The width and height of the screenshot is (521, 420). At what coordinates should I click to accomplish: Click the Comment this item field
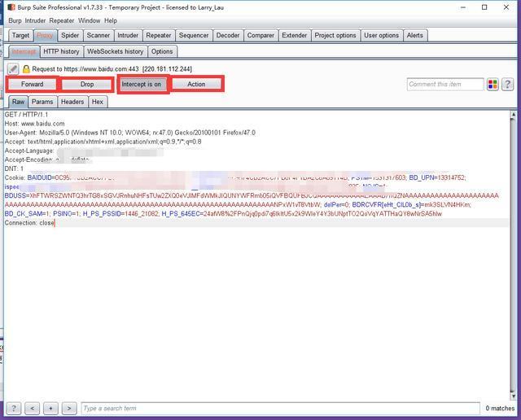(445, 85)
